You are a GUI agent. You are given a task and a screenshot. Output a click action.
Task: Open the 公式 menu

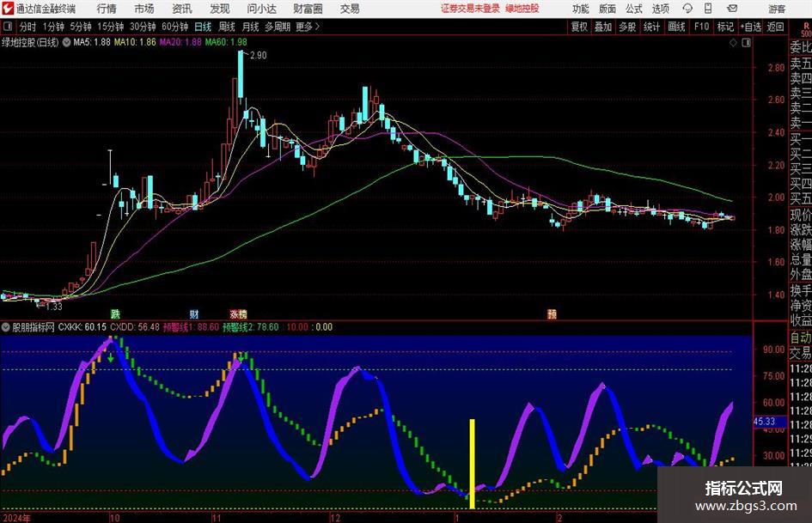(x=634, y=9)
